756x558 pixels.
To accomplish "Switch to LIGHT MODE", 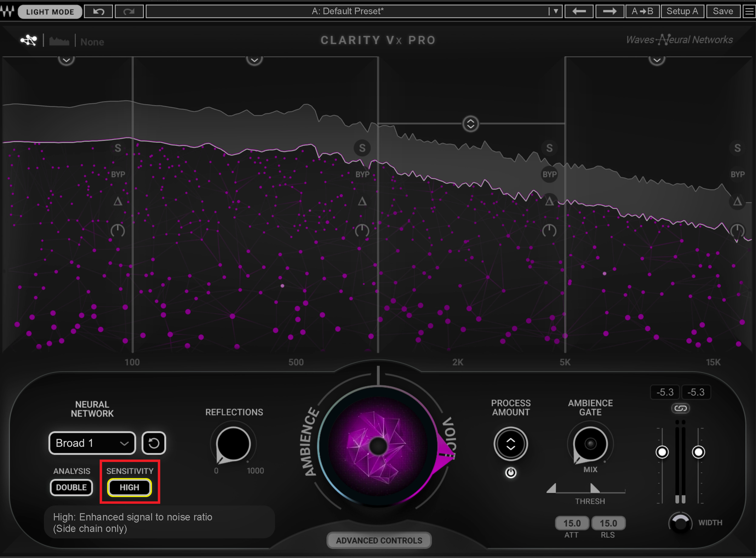I will [50, 12].
